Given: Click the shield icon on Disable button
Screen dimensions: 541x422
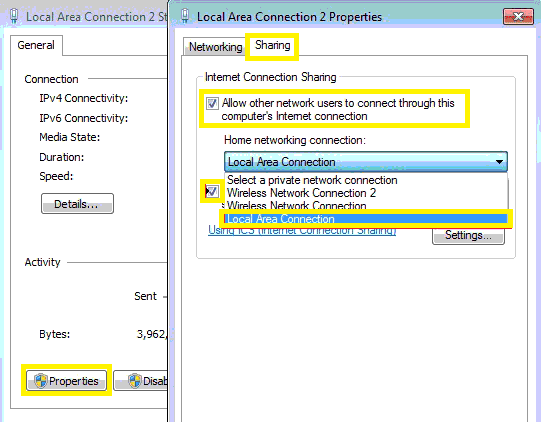Looking at the screenshot, I should (x=135, y=381).
